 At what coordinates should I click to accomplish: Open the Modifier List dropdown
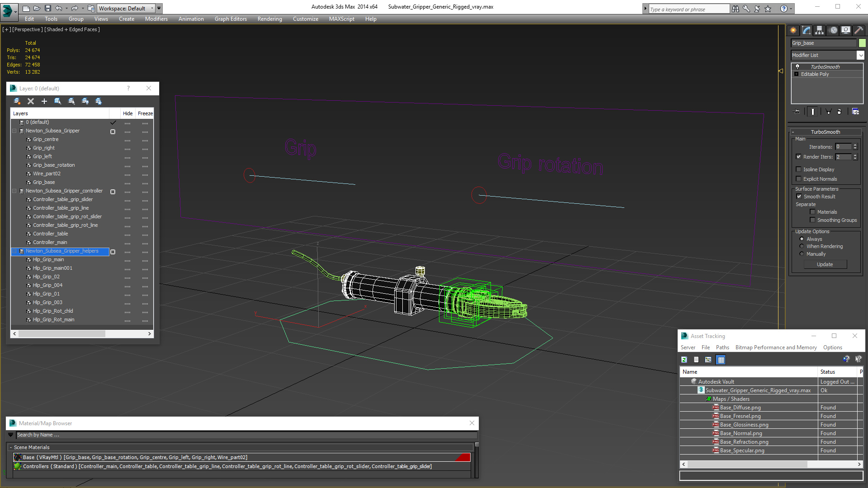click(860, 55)
